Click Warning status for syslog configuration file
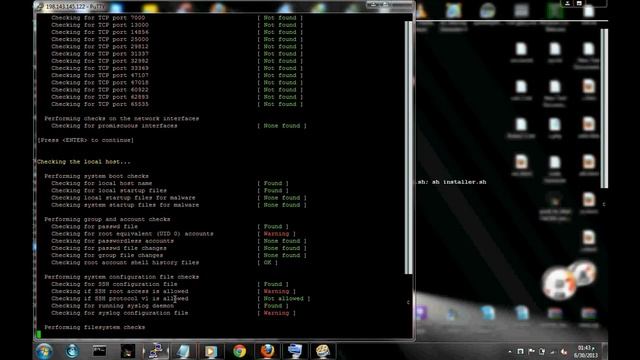Screen dimensions: 640x360 [276, 313]
